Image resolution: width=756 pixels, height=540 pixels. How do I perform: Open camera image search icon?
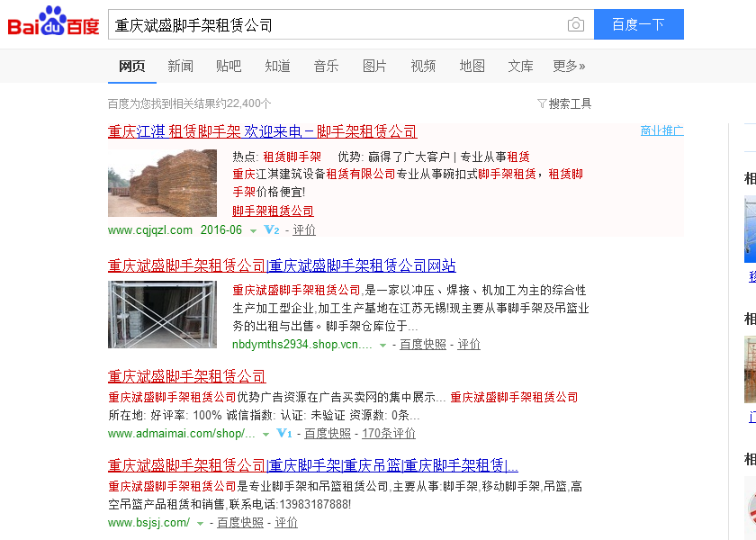tap(576, 24)
